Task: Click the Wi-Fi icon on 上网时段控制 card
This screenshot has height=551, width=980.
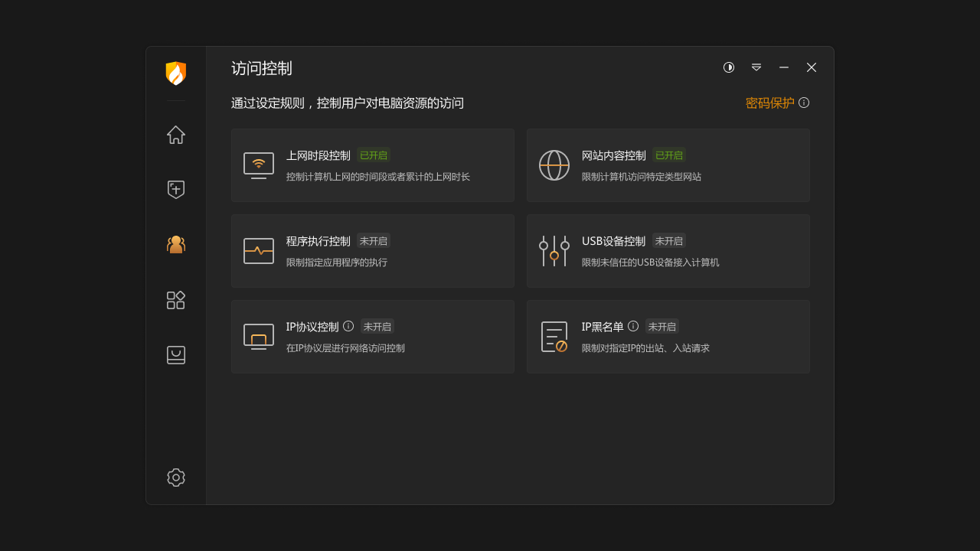Action: pyautogui.click(x=259, y=165)
